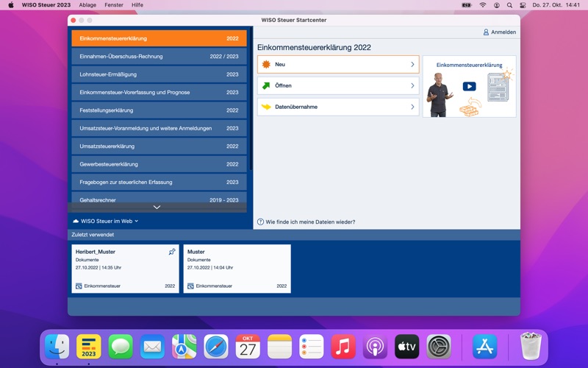The height and width of the screenshot is (368, 588).
Task: Select Fragebogen zur steuerlichen Erfassung
Action: coord(159,182)
